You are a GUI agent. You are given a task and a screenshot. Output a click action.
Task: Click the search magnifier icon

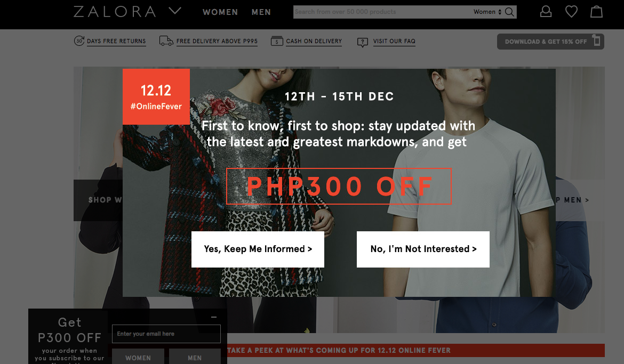[x=509, y=12]
